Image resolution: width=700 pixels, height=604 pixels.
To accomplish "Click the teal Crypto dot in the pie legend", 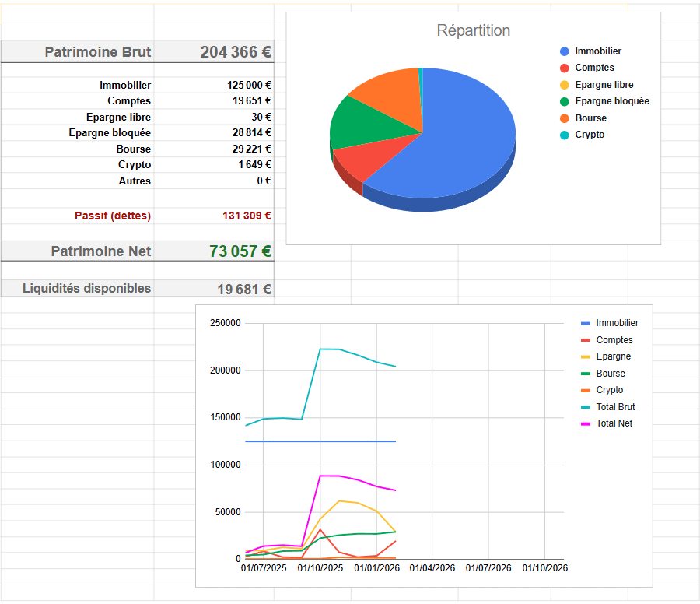I will 565,135.
